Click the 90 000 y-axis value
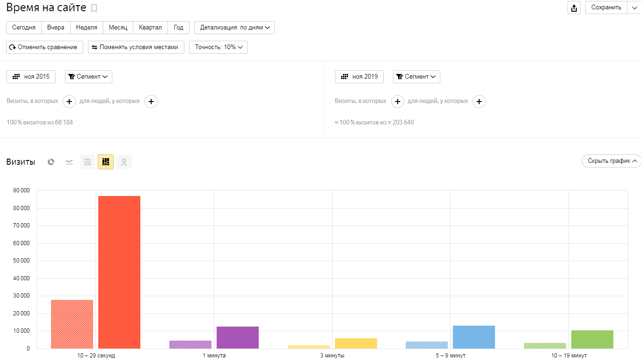Viewport: 641px width, 364px height. coord(21,190)
